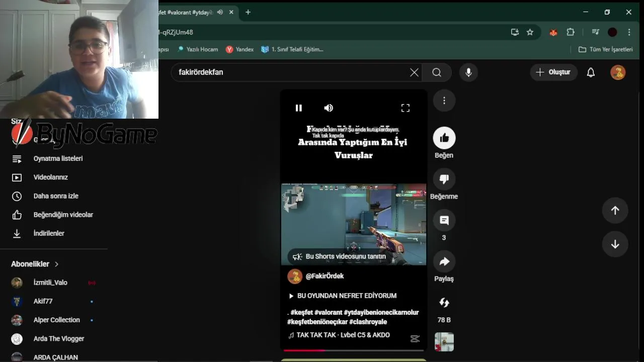Open the Yandex bookmark
The width and height of the screenshot is (644, 362).
click(x=239, y=49)
